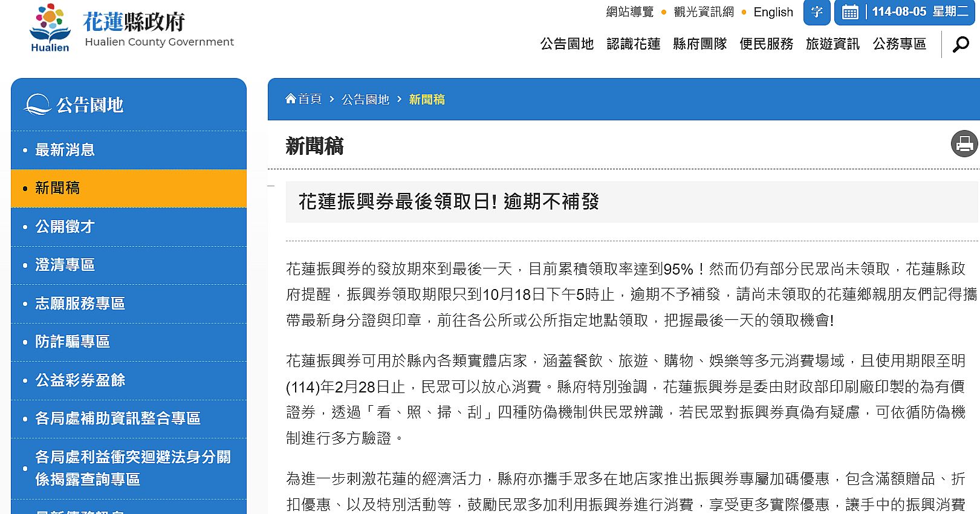Open 防詐騙專區 sidebar item
Viewport: 980px width, 514px height.
(73, 342)
